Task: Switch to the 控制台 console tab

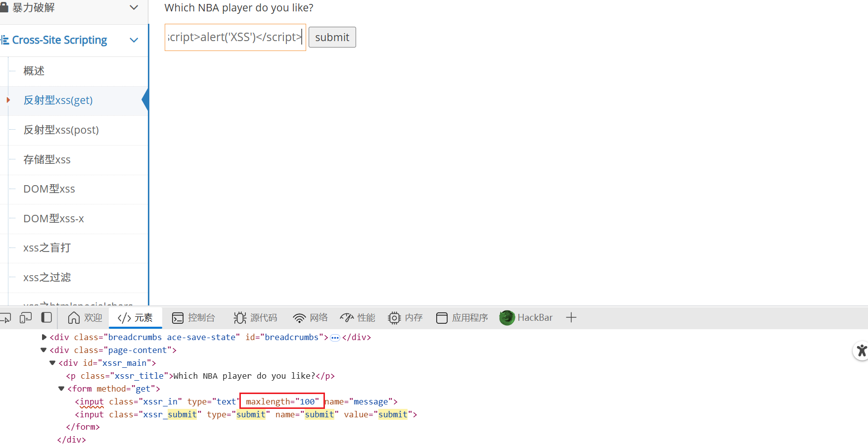Action: (193, 318)
